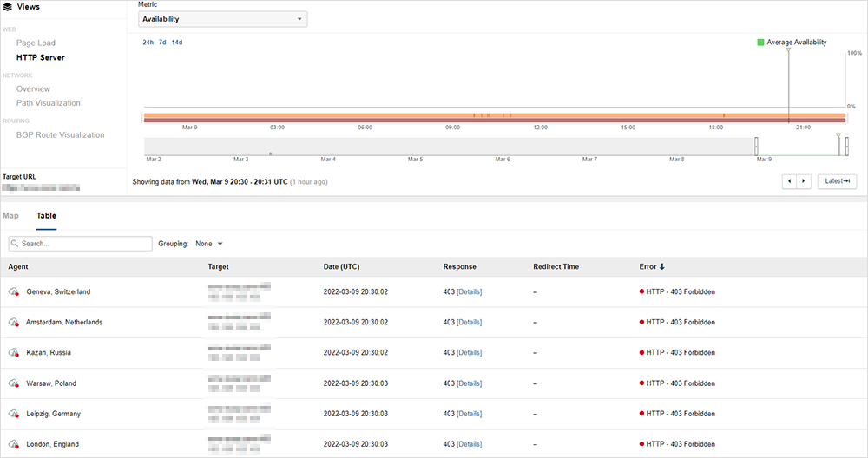Click the Views layers icon in sidebar
This screenshot has height=458, width=868.
click(x=8, y=7)
